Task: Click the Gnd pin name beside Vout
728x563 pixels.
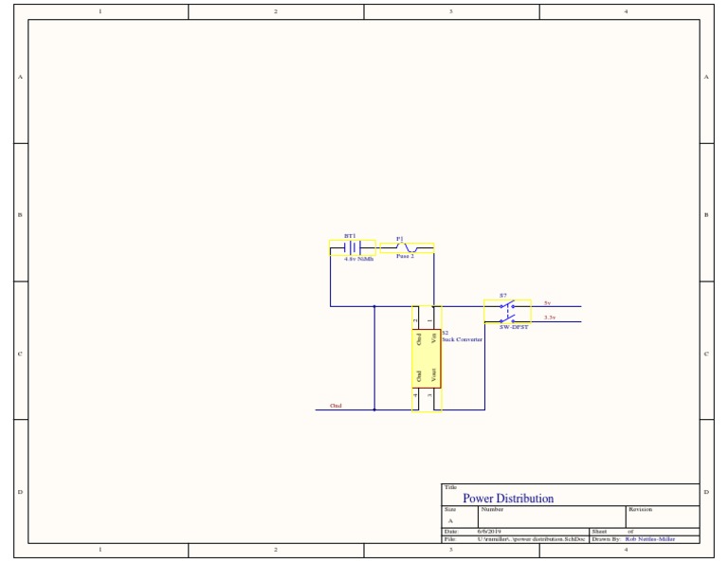Action: pos(419,376)
